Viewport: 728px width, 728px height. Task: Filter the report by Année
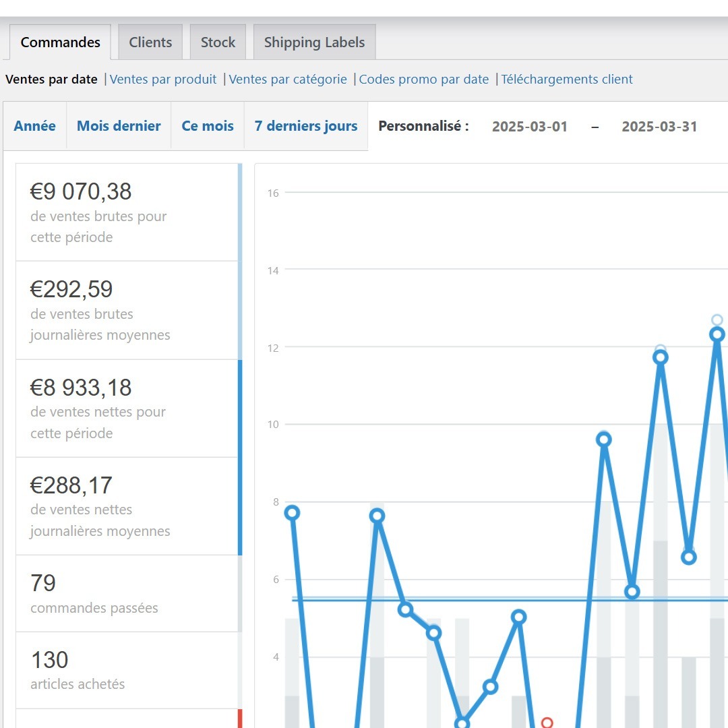click(35, 126)
